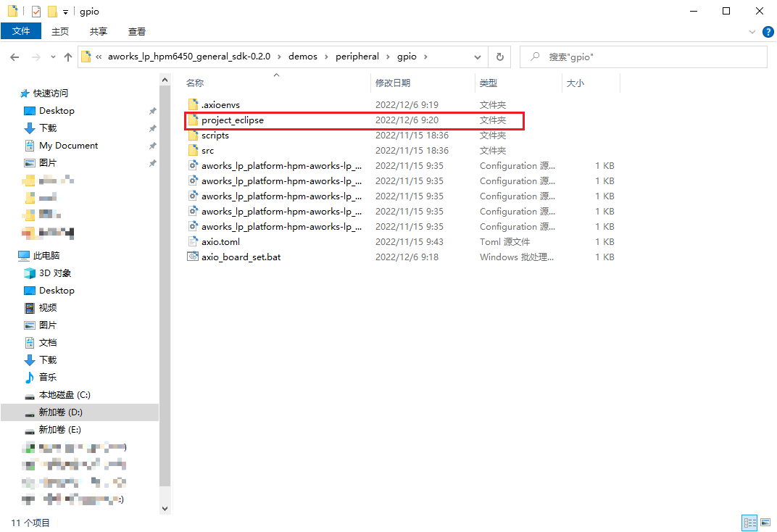
Task: Click the Forward navigation arrow
Action: [36, 57]
